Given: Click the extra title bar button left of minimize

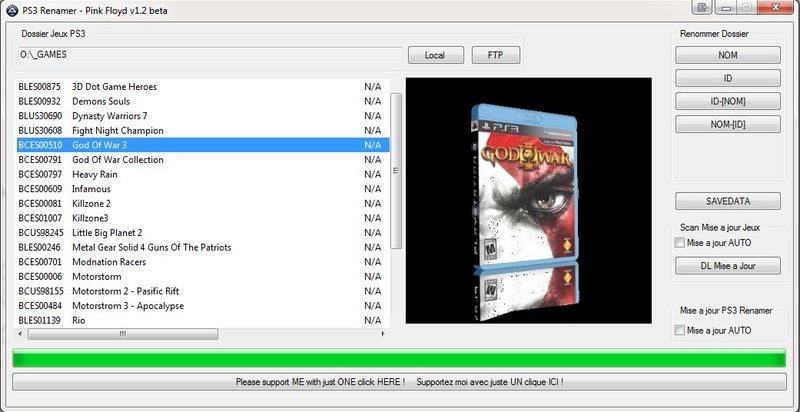Looking at the screenshot, I should click(702, 7).
